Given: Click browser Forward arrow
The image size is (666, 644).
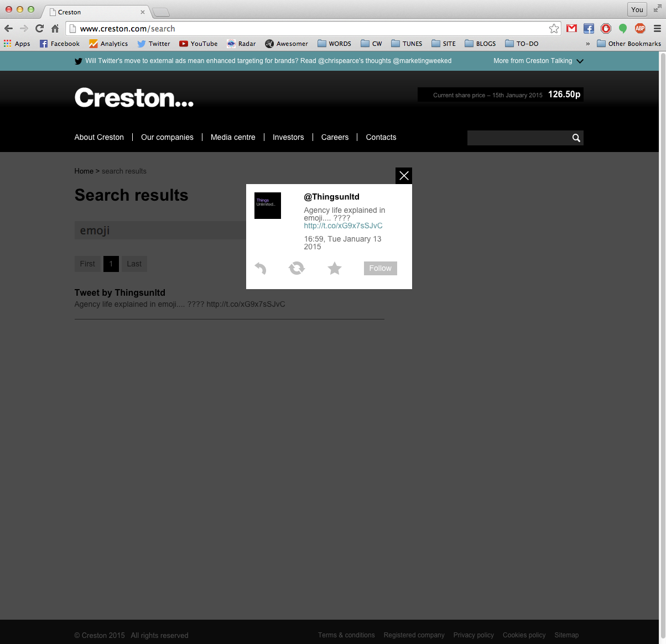Looking at the screenshot, I should point(24,29).
